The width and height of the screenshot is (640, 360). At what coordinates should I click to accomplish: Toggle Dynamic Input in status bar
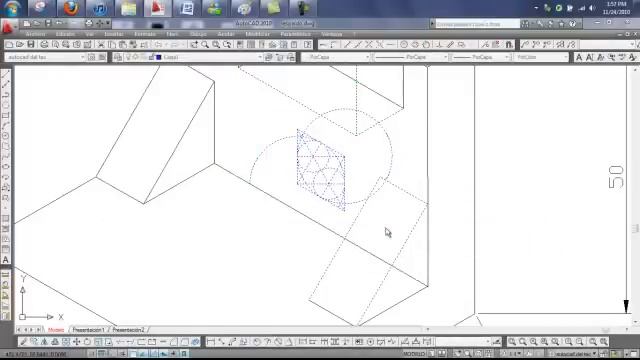click(x=164, y=353)
